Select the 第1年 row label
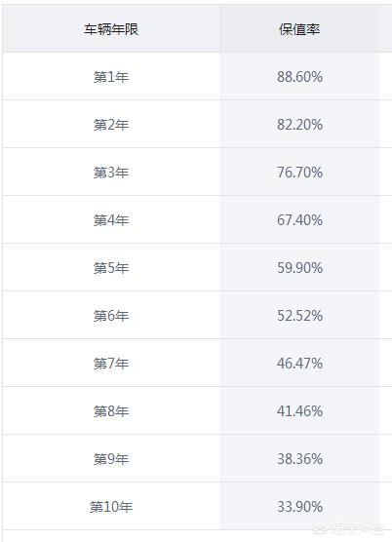 coord(111,77)
